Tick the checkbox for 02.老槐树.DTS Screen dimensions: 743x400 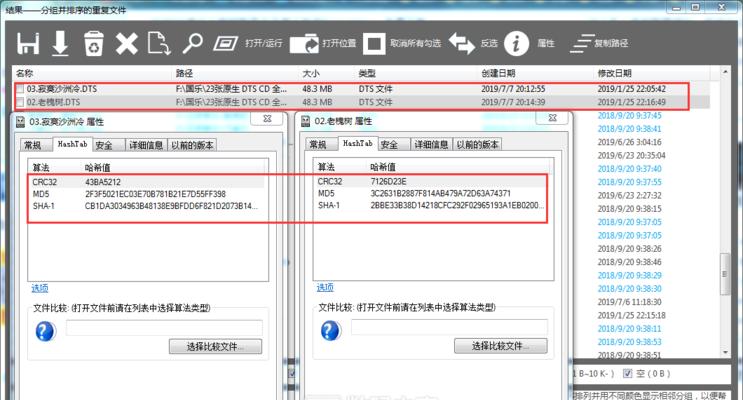pyautogui.click(x=20, y=102)
